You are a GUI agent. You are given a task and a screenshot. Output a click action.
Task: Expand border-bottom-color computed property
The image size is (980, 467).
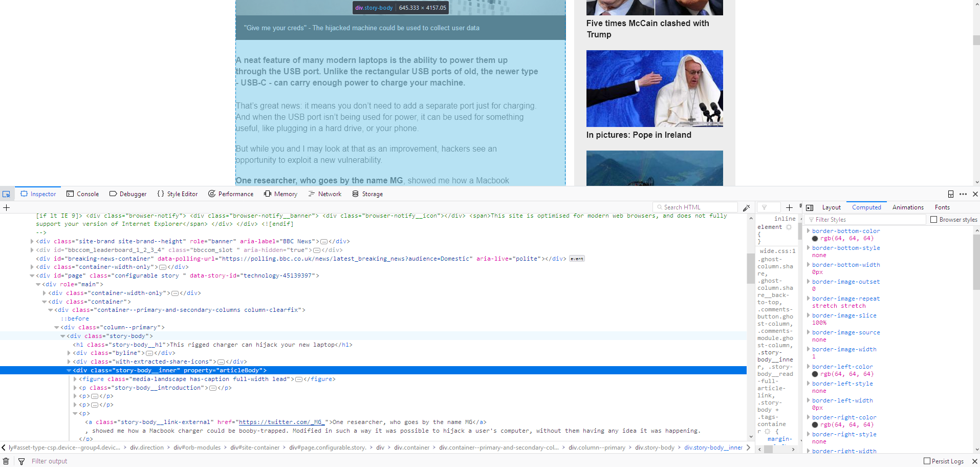[809, 231]
